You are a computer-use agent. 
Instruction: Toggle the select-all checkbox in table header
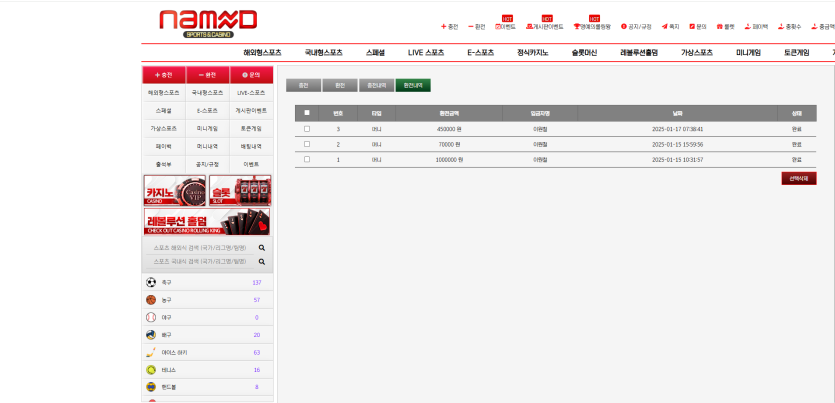point(307,113)
